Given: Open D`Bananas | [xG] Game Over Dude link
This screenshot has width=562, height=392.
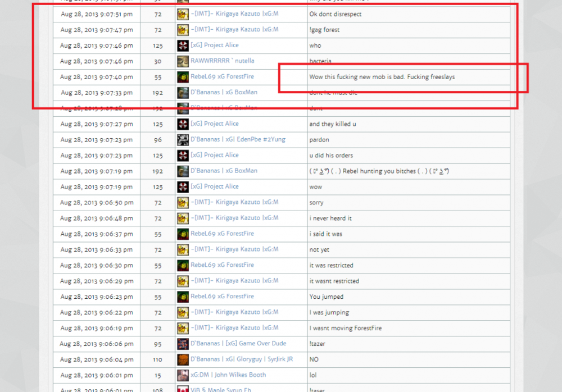Looking at the screenshot, I should click(x=238, y=344).
